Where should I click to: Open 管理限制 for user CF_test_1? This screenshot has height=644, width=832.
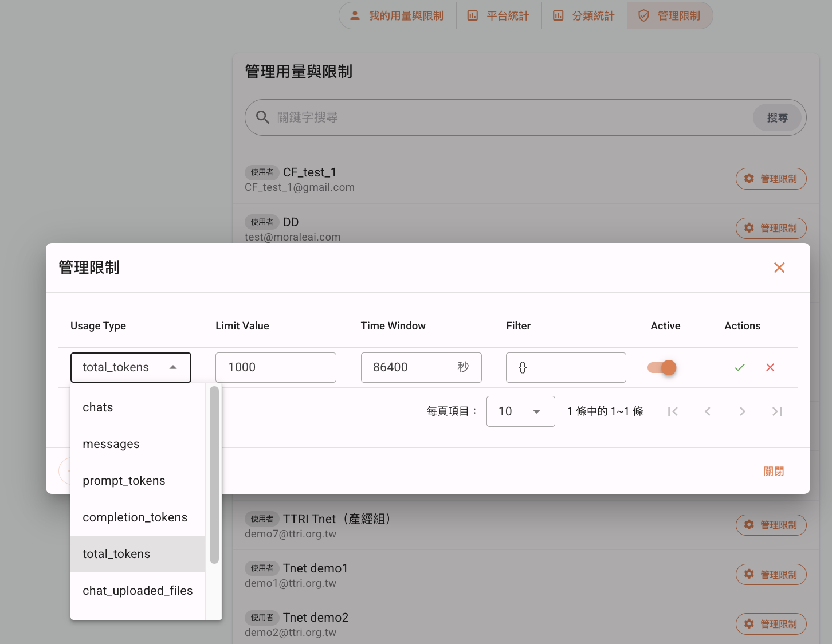771,179
